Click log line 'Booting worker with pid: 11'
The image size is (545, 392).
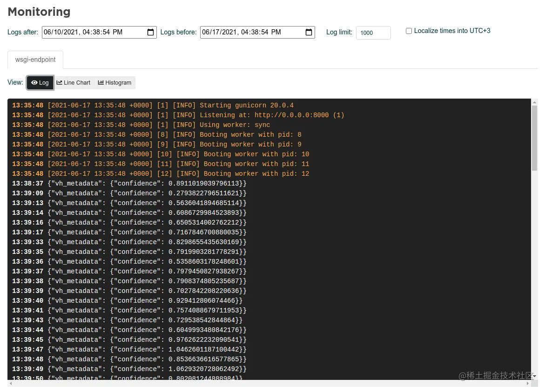pyautogui.click(x=161, y=164)
